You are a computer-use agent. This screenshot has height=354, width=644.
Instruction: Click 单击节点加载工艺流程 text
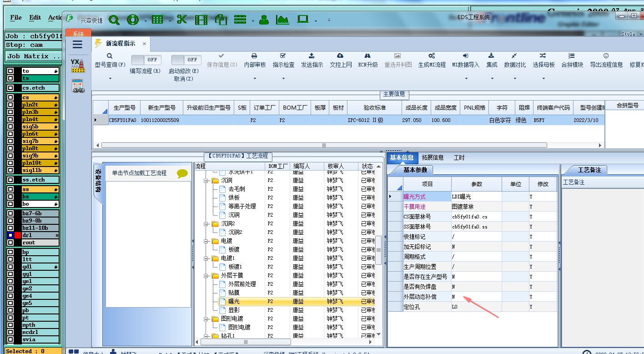(x=139, y=173)
